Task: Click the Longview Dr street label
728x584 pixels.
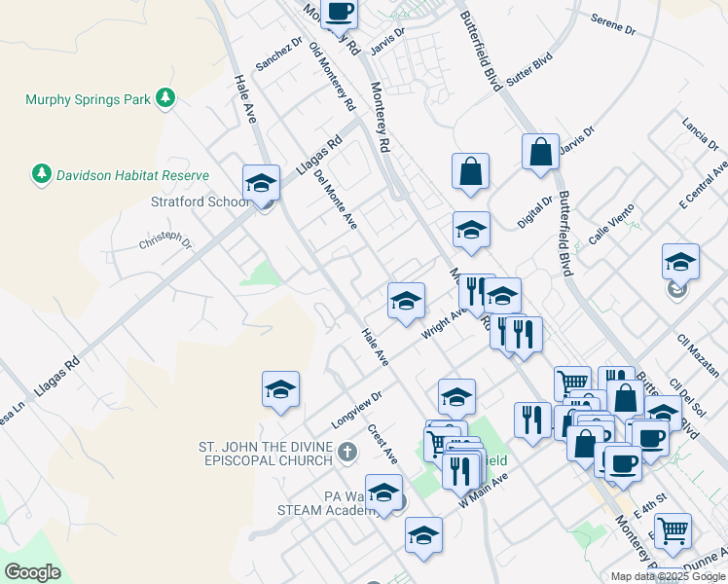Action: (x=356, y=410)
